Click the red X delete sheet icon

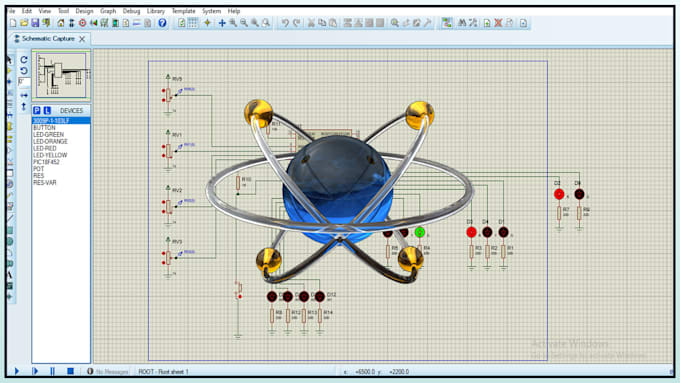click(x=498, y=23)
